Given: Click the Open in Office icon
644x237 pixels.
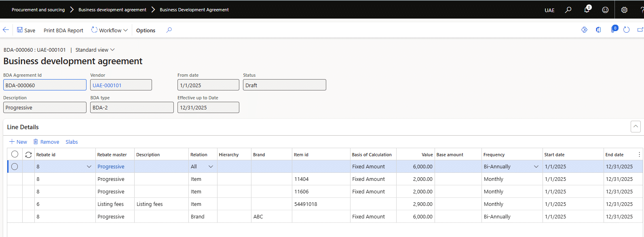Looking at the screenshot, I should coord(598,30).
